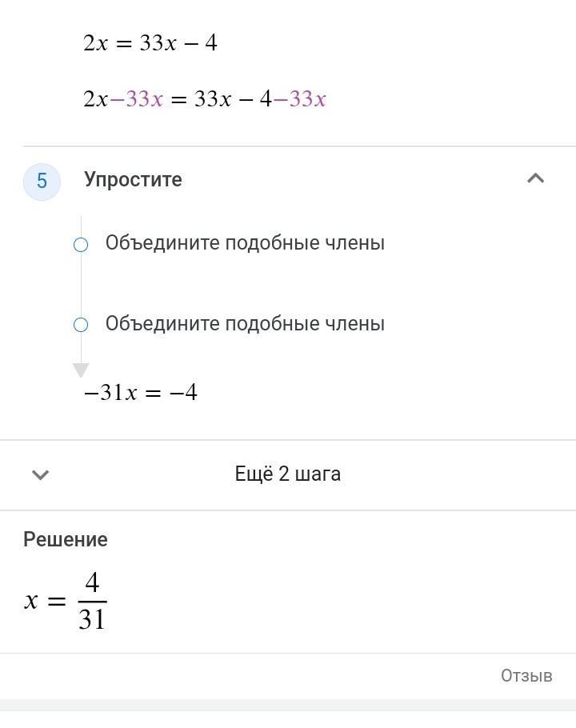Open the 'Отзыв' feedback link

(526, 675)
